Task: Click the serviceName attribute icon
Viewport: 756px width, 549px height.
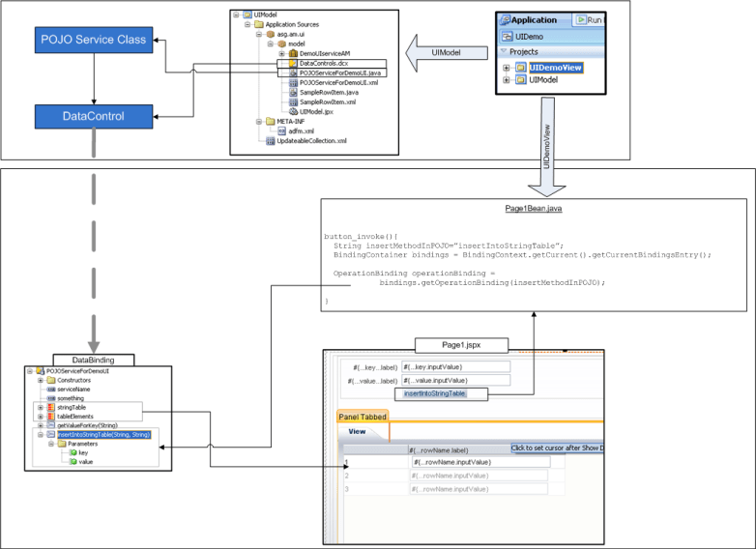Action: (x=50, y=389)
